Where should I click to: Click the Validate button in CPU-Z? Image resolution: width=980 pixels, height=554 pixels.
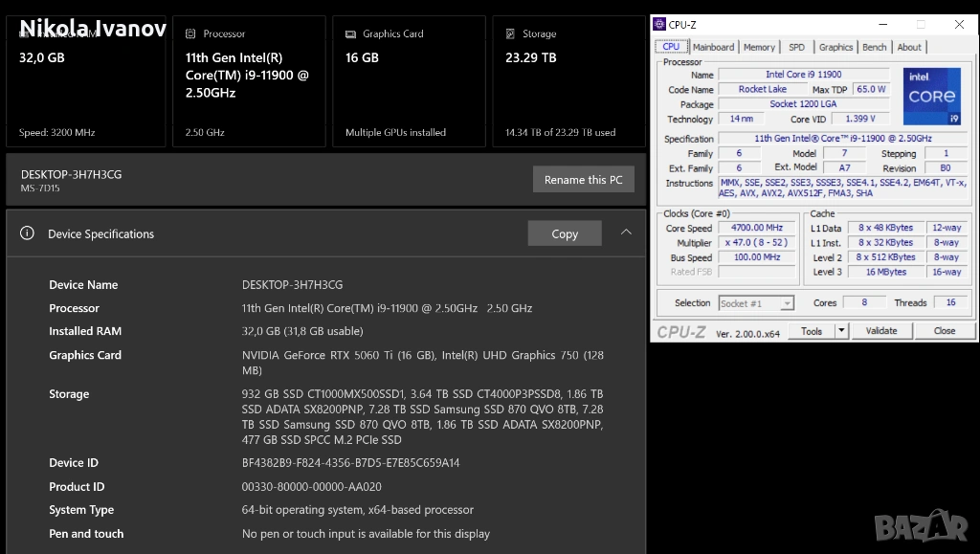881,331
